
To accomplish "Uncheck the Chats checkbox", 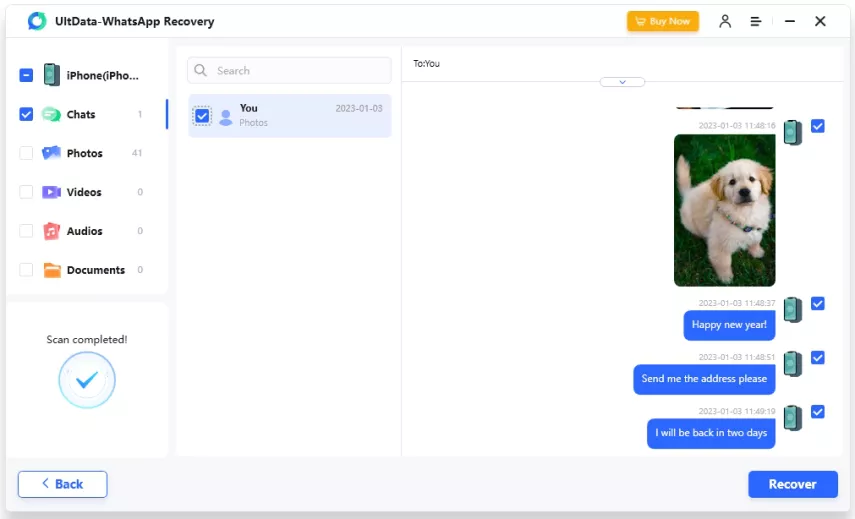I will (x=26, y=115).
